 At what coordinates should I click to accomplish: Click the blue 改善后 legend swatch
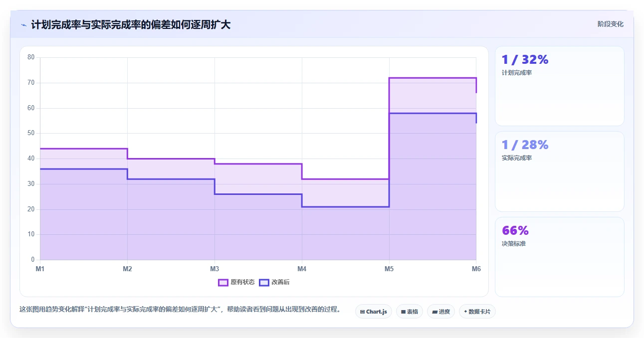(263, 282)
